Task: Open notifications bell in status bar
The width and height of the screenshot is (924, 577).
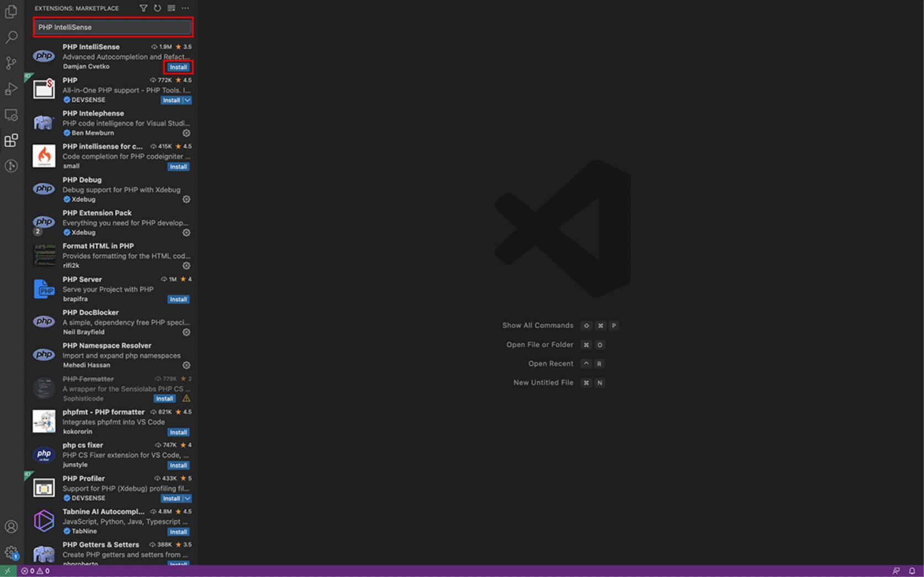Action: pos(912,571)
